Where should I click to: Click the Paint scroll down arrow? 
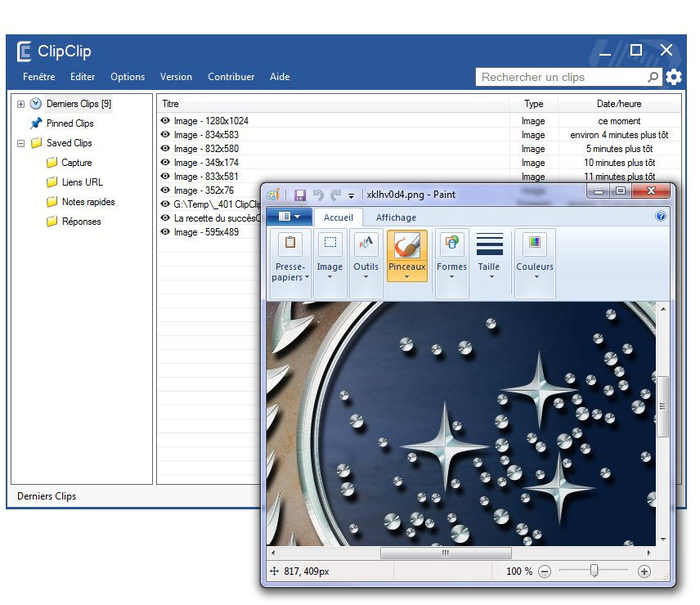(x=663, y=540)
